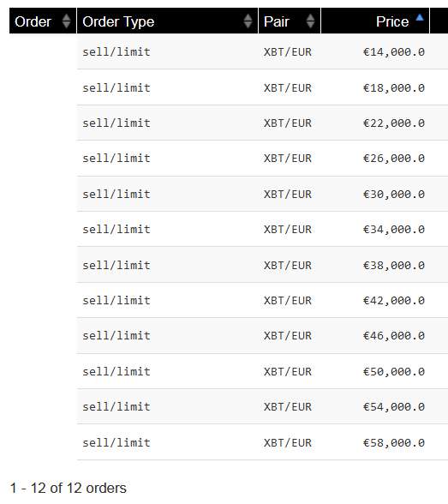
Task: Select the row priced €18,000.0
Action: [x=262, y=87]
